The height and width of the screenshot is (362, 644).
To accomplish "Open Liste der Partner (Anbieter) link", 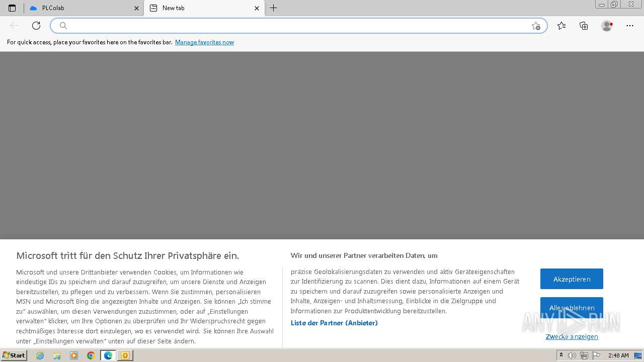I will (334, 323).
